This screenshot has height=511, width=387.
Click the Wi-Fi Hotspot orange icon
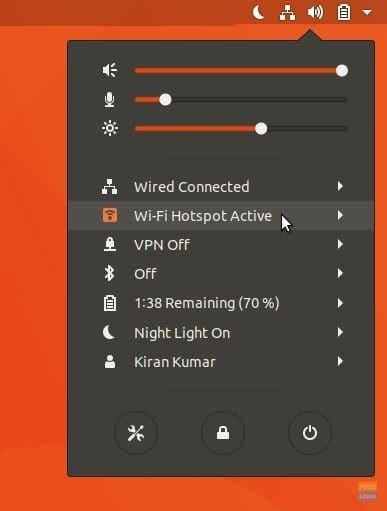coord(110,215)
